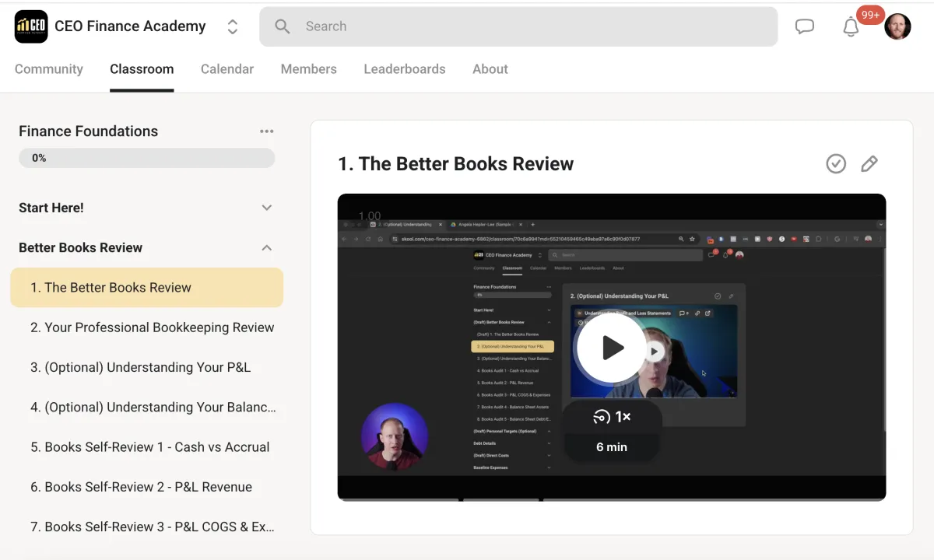Collapse the Better Books Review section

pyautogui.click(x=146, y=247)
